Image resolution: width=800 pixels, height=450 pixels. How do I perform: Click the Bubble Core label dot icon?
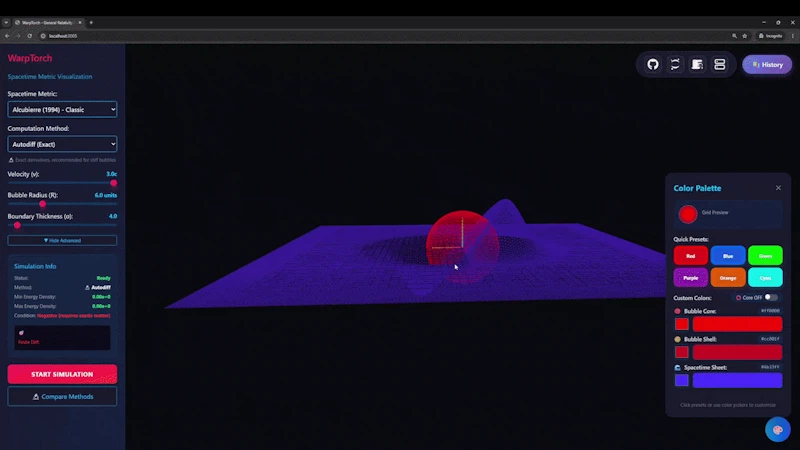click(677, 311)
